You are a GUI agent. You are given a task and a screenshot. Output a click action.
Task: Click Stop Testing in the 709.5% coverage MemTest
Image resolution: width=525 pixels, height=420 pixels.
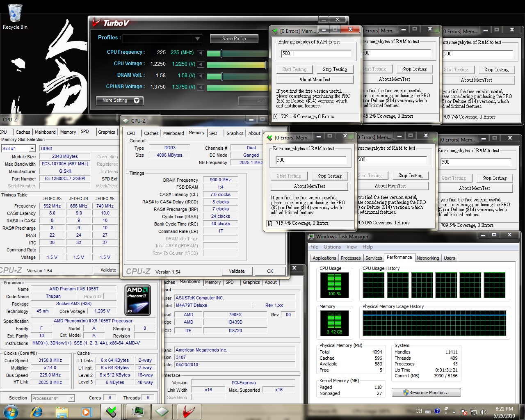pos(494,178)
